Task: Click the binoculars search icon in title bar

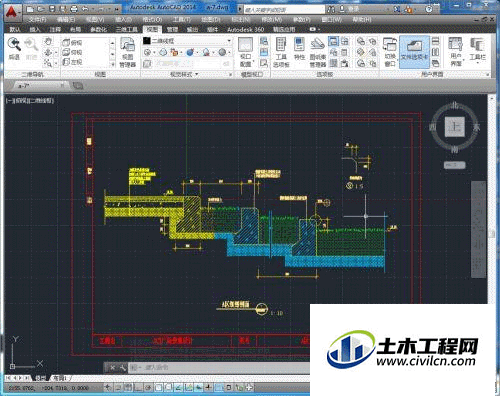Action: coord(331,9)
